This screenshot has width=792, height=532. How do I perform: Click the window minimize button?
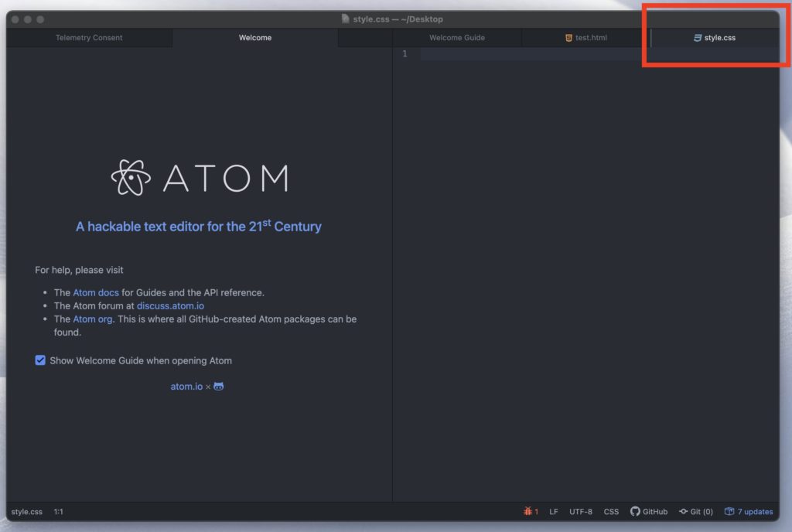28,19
